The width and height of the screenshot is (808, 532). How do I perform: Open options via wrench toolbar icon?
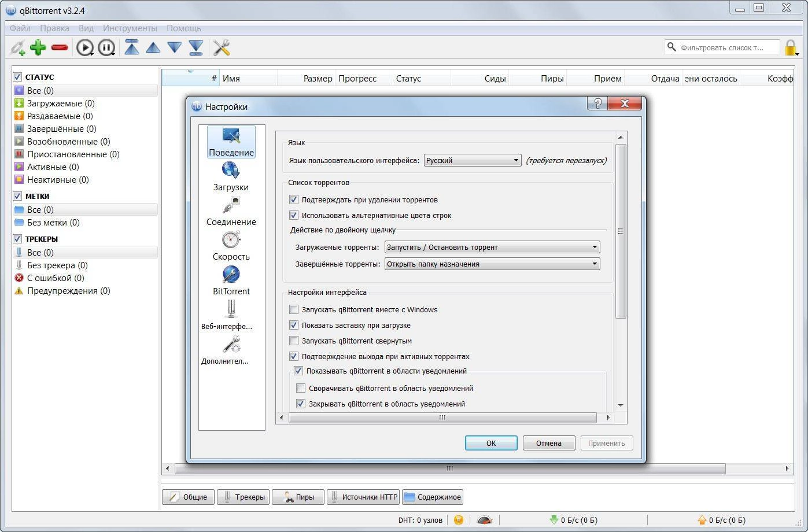click(222, 47)
